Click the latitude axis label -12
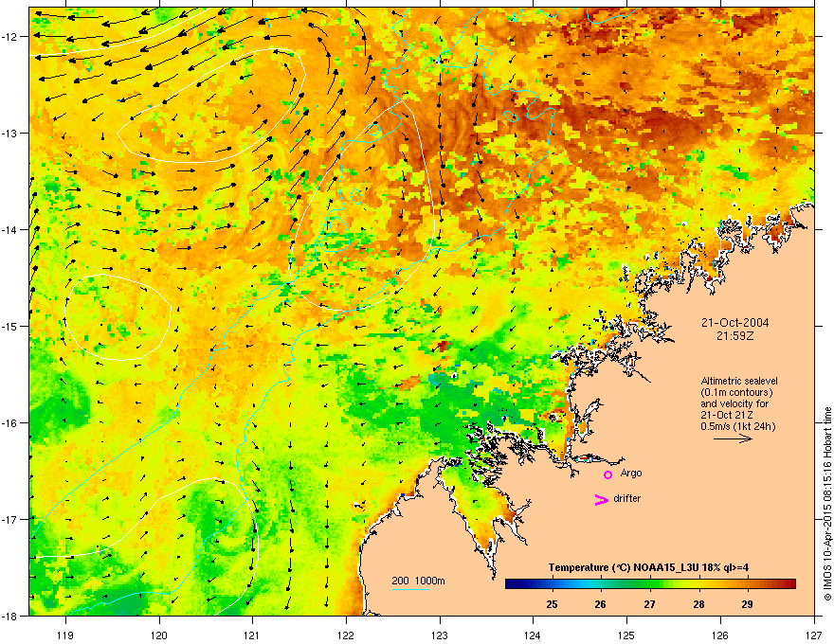This screenshot has width=834, height=644. coord(9,36)
